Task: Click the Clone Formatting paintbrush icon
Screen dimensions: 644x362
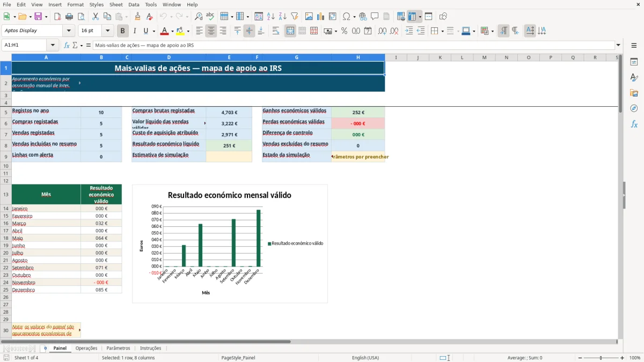Action: coord(138,17)
